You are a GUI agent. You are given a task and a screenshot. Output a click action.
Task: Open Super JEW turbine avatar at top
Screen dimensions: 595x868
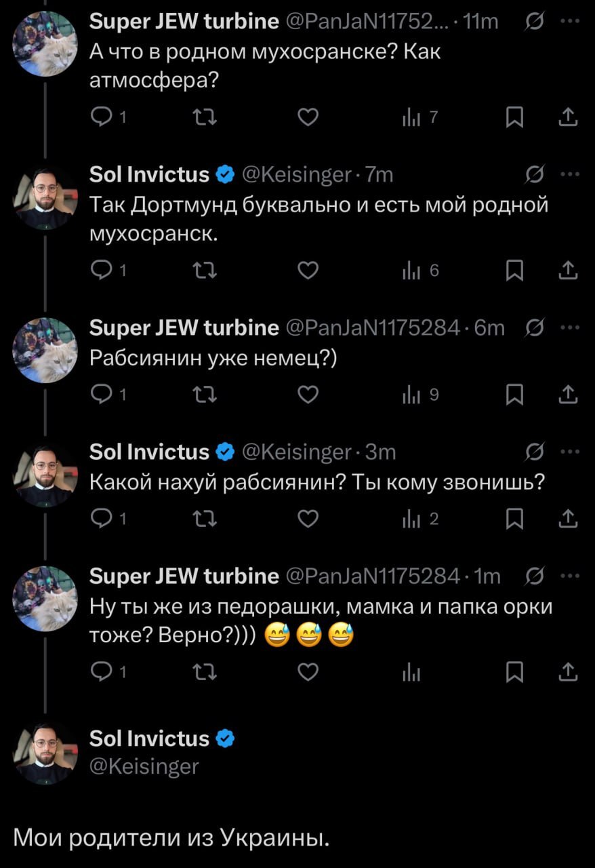[x=45, y=44]
